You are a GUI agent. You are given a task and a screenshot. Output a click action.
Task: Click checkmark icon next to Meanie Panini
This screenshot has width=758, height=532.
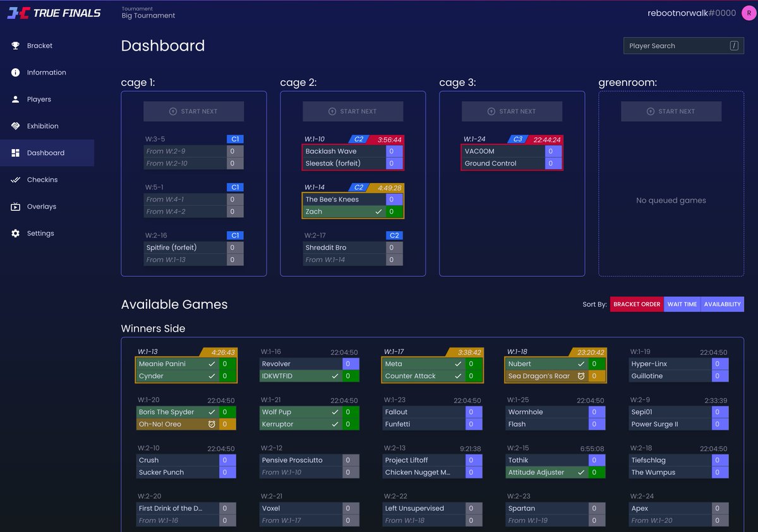point(212,364)
